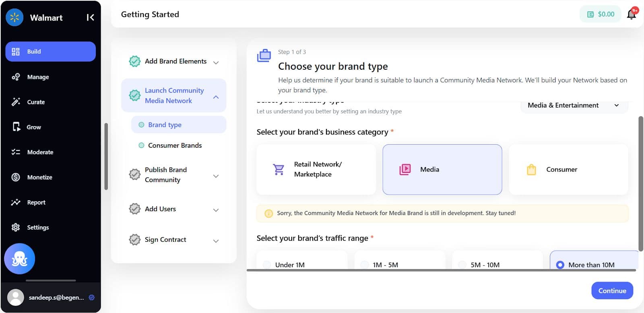Click the Sorry, still in development message
644x313 pixels.
(396, 213)
